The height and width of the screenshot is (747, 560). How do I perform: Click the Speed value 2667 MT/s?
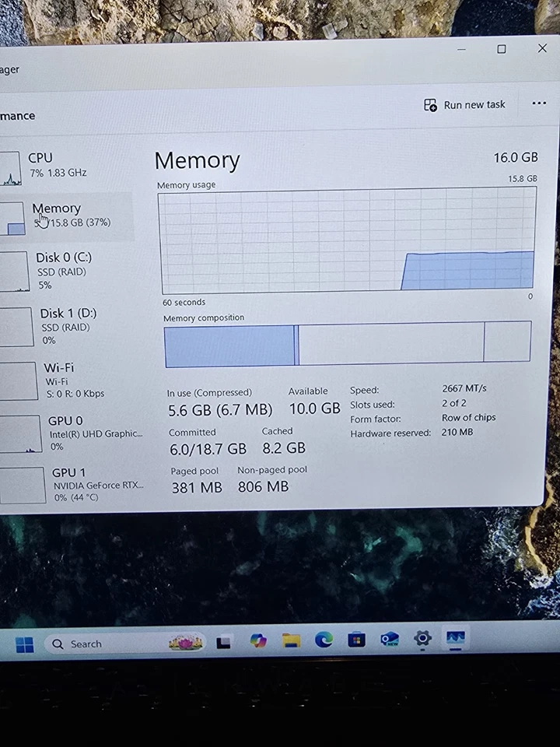point(464,388)
